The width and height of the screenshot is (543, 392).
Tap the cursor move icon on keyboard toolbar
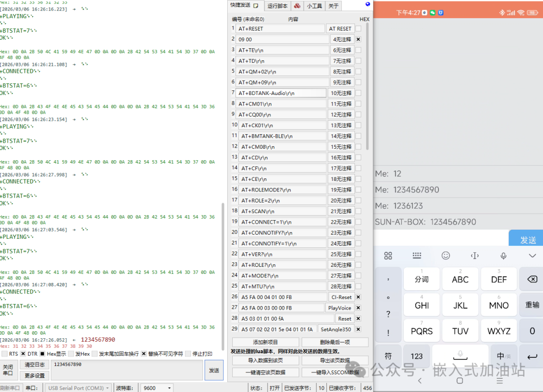point(475,256)
